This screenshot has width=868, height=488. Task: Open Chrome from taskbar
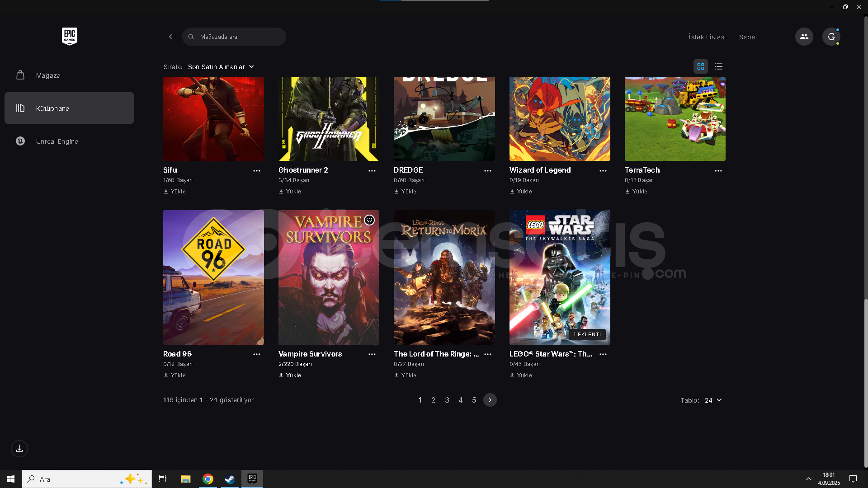208,479
